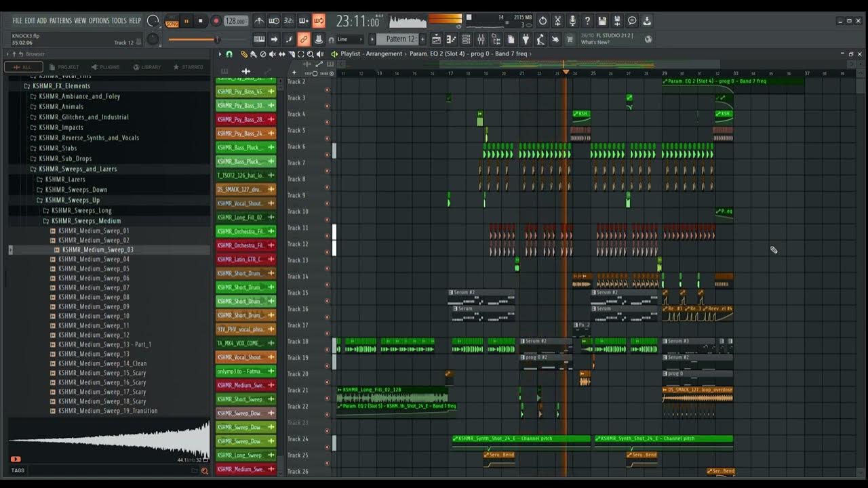Pause playback with the pause button
The image size is (868, 488).
(x=186, y=21)
